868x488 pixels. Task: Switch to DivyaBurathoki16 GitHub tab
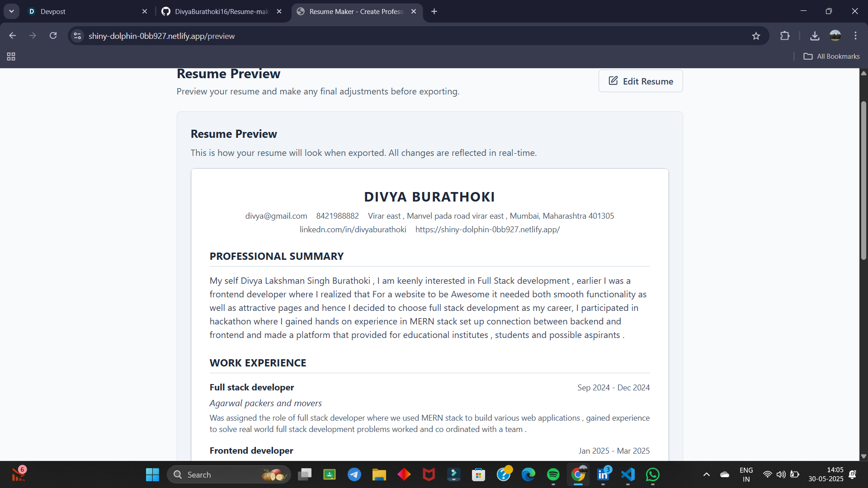click(x=222, y=12)
